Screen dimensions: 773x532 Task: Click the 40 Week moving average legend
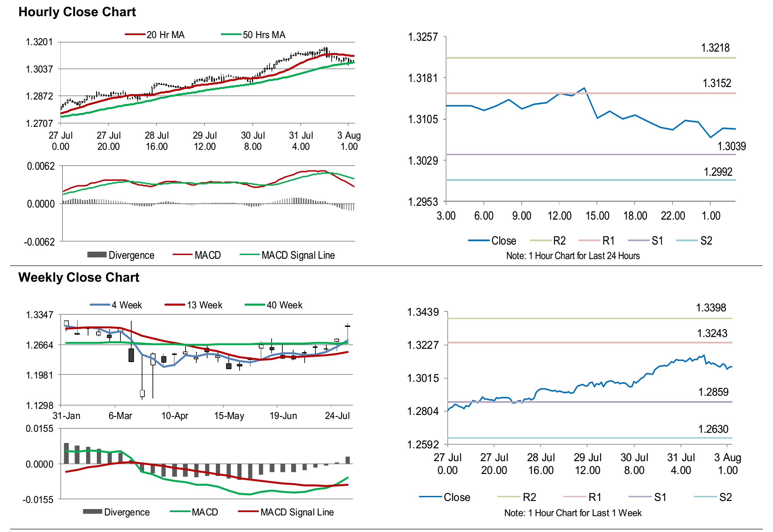pos(273,305)
